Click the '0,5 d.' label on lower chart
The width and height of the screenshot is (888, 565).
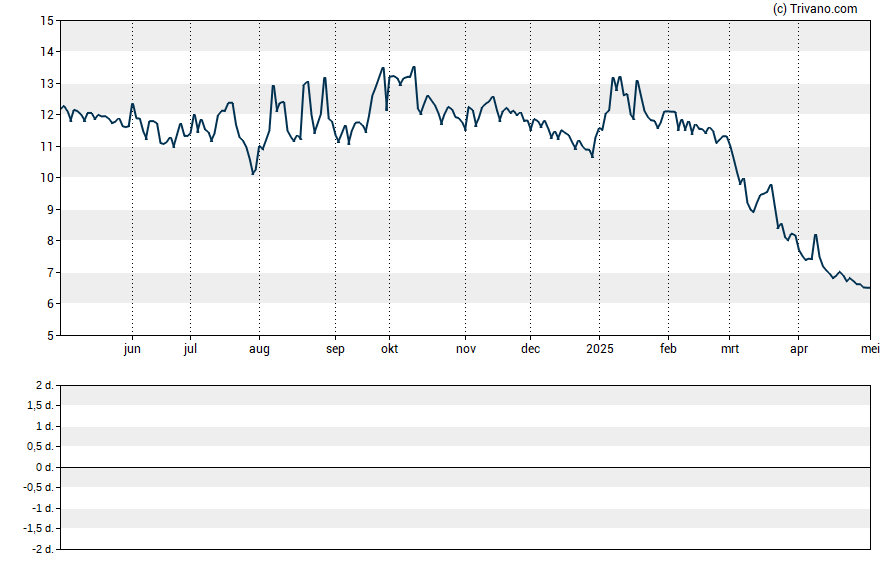coord(41,447)
